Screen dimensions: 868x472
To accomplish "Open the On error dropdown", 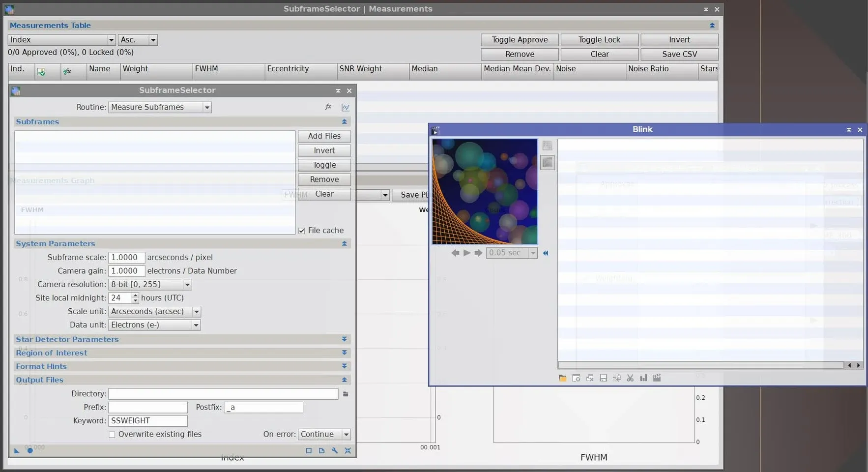I will point(324,435).
